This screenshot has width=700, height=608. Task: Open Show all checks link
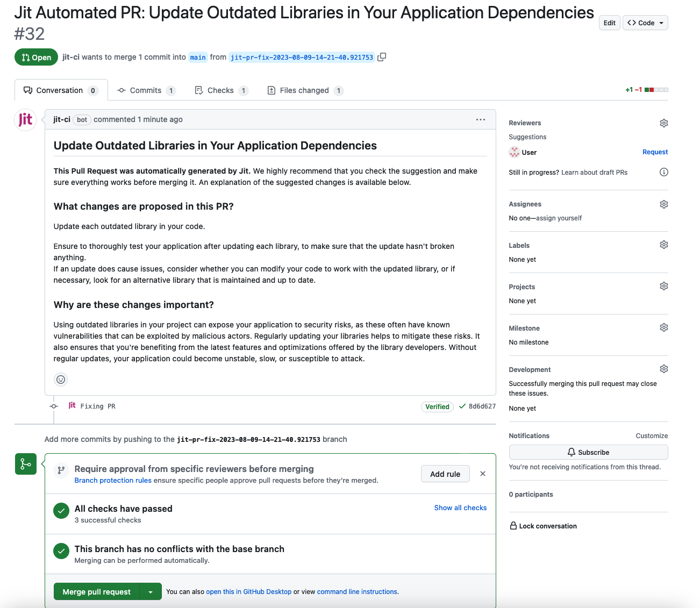[460, 507]
